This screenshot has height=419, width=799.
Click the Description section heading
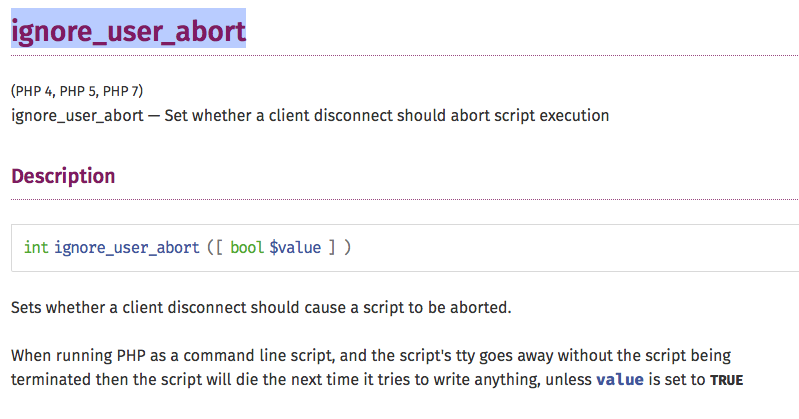coord(63,176)
